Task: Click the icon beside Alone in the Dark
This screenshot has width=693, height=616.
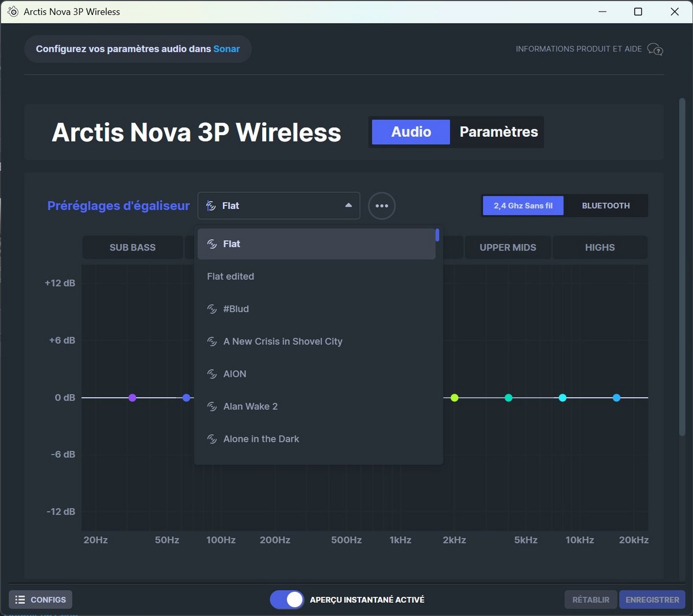Action: [x=212, y=439]
